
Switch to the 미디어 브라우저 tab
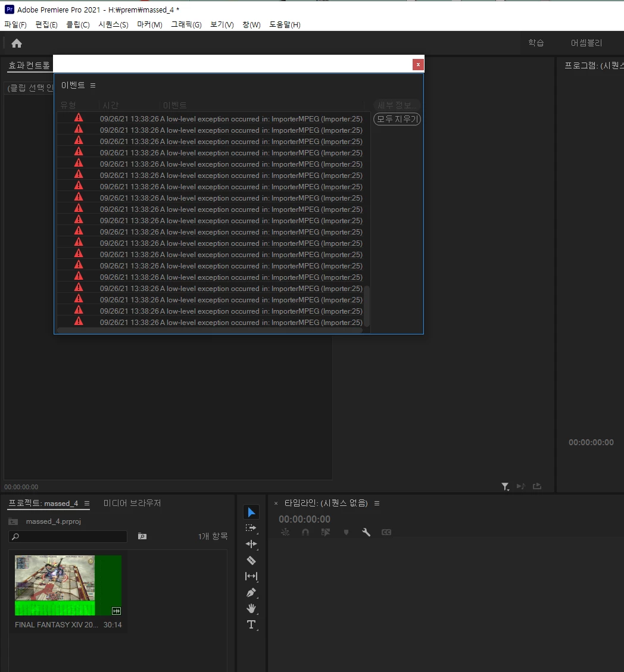click(132, 503)
